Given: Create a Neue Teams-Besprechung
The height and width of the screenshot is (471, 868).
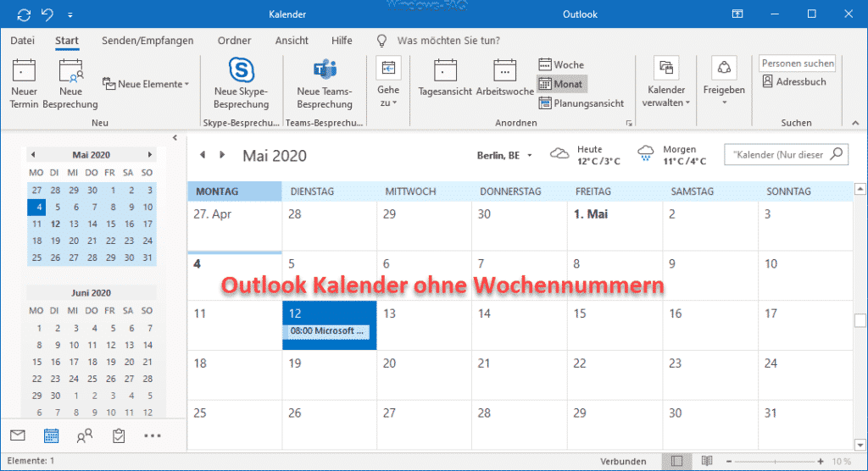Looking at the screenshot, I should tap(325, 84).
